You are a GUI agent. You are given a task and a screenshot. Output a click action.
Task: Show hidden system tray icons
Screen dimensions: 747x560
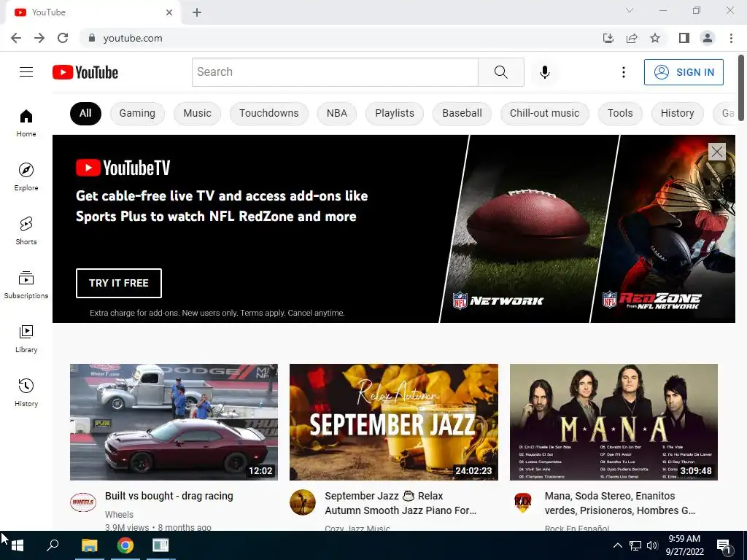click(x=617, y=545)
